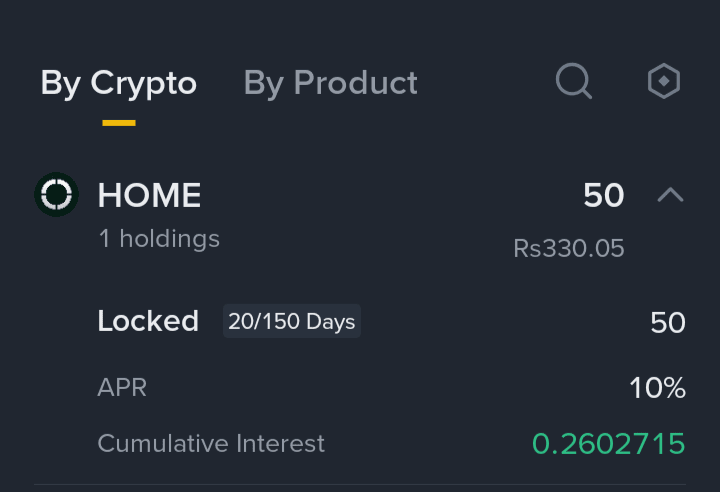Click the Rs330.05 value
The width and height of the screenshot is (720, 492).
(568, 249)
